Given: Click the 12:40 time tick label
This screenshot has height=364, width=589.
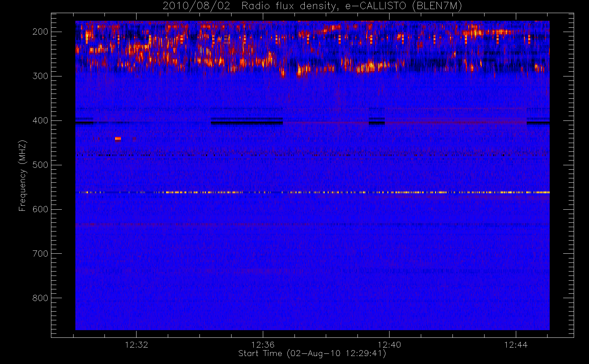Looking at the screenshot, I should 390,345.
